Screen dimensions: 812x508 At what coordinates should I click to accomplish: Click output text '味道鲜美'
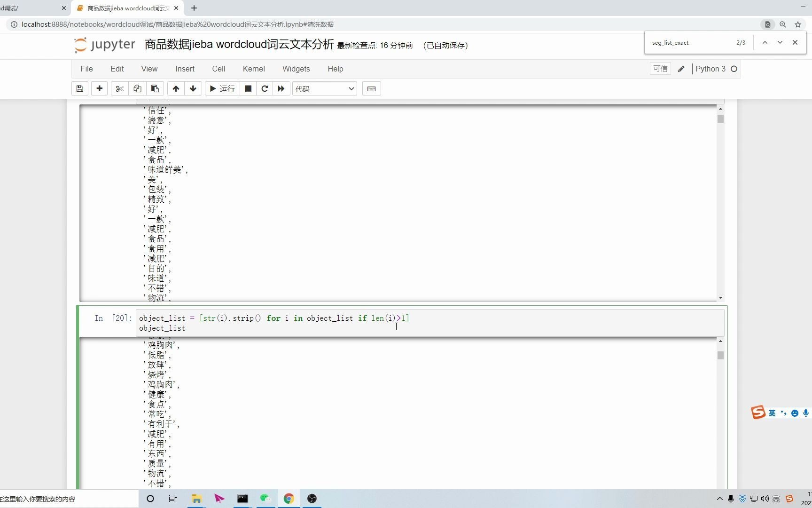tap(165, 169)
